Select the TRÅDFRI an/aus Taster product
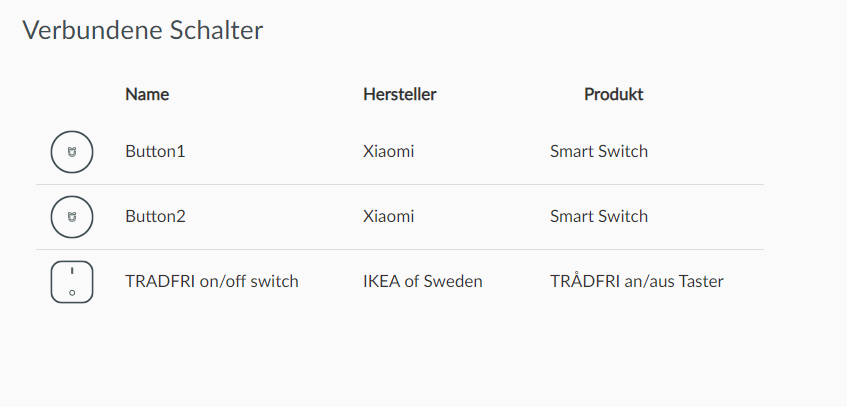The width and height of the screenshot is (847, 407). coord(636,282)
